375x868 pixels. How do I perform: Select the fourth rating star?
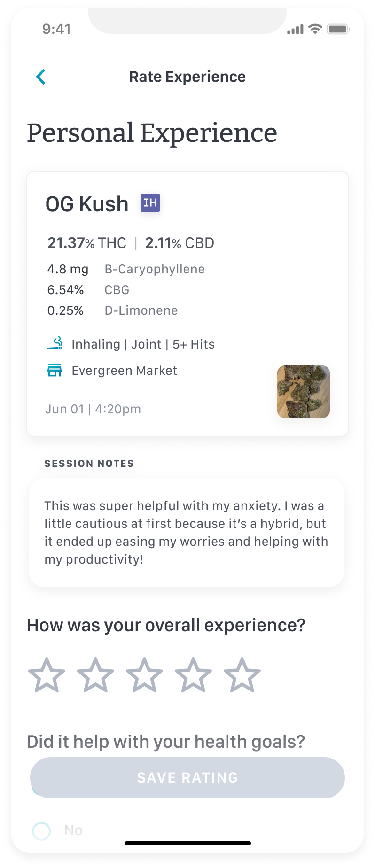[x=193, y=675]
